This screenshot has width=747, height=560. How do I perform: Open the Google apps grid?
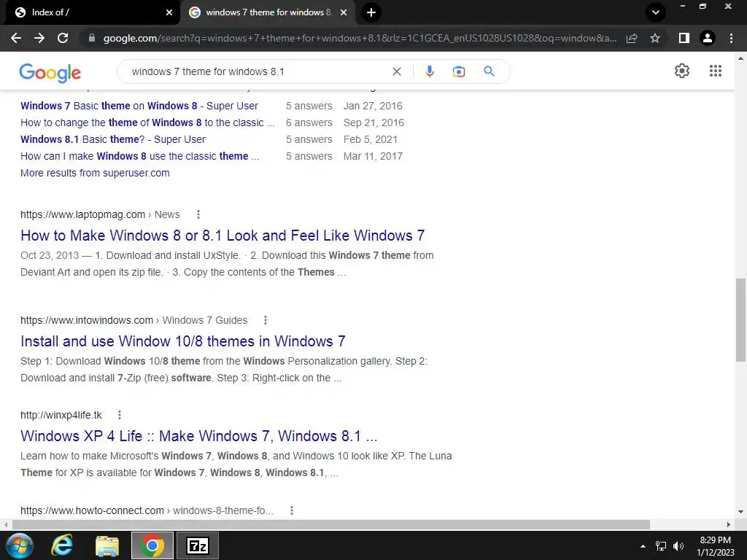[715, 71]
